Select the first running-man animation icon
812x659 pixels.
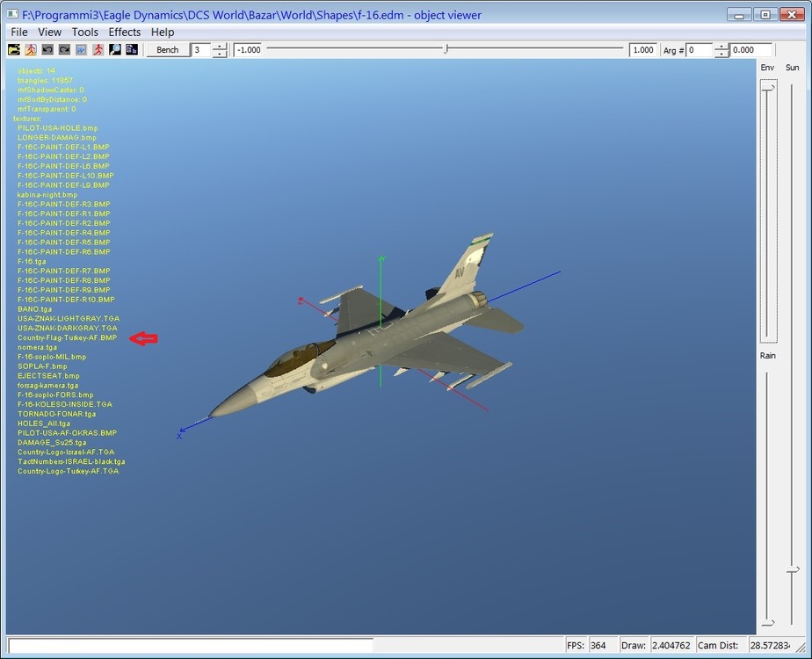coord(32,50)
